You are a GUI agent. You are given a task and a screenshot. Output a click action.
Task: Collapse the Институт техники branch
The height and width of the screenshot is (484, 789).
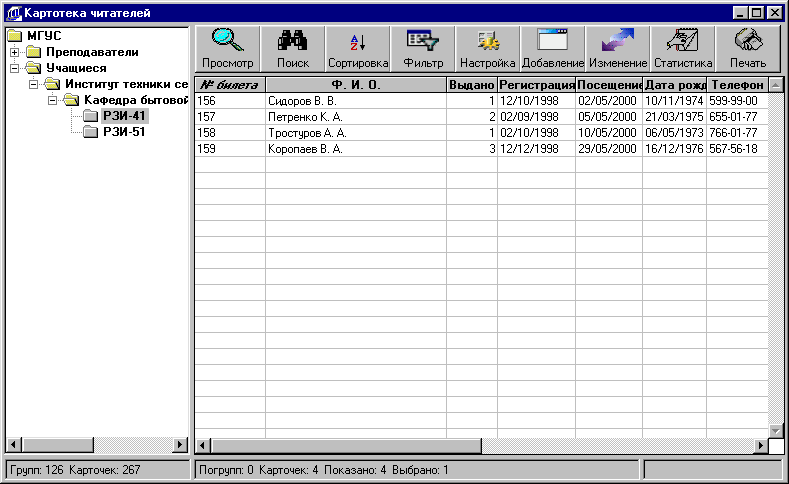point(33,84)
